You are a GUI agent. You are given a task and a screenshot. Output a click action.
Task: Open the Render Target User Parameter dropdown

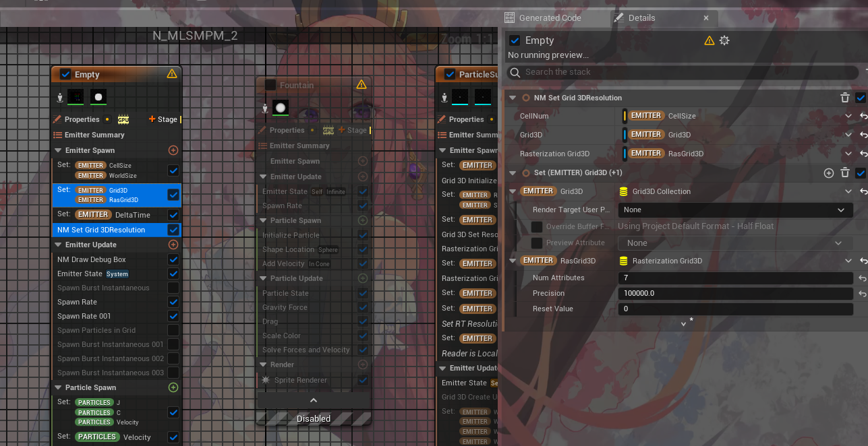[x=734, y=210]
